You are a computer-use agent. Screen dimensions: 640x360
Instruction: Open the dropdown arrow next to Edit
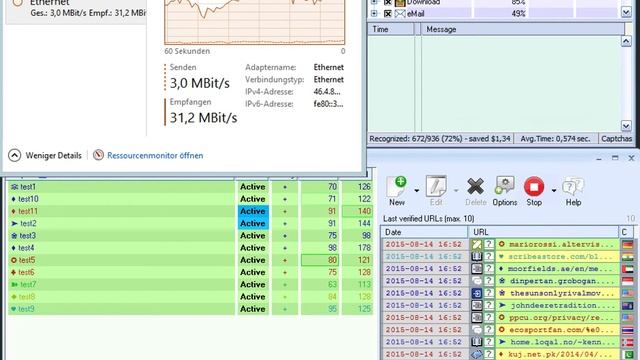[456, 191]
